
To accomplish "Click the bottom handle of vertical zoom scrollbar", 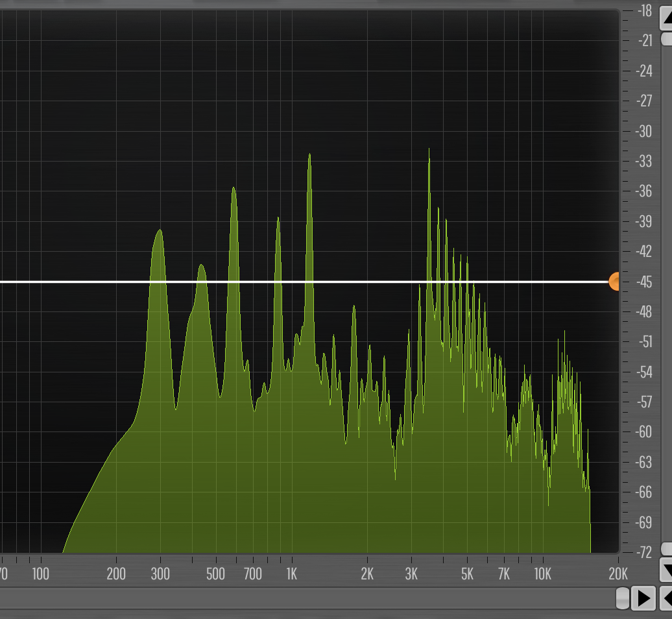I will tap(666, 549).
